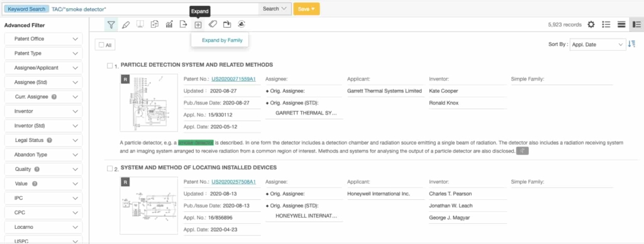
Task: Open the Search dropdown button
Action: (x=275, y=9)
